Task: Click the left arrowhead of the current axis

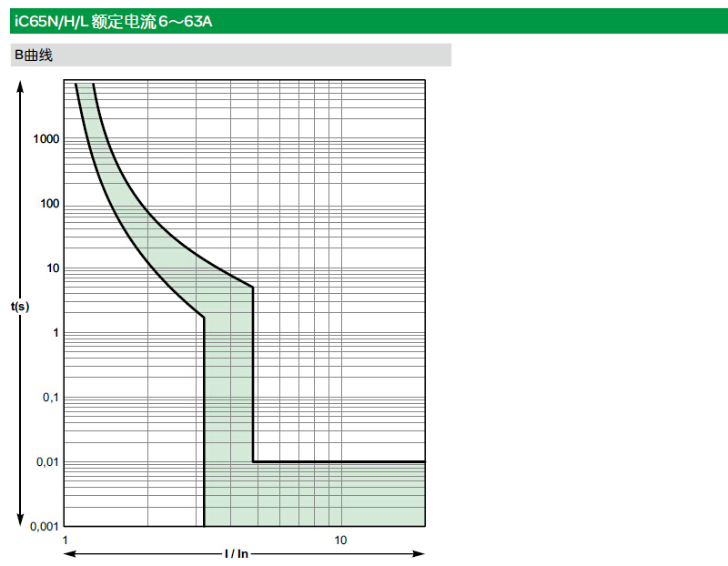Action: tap(68, 553)
